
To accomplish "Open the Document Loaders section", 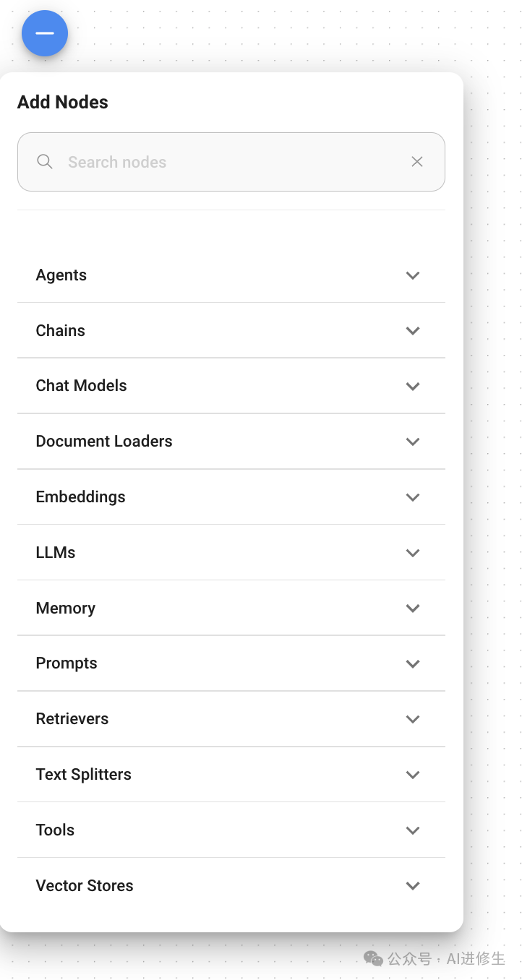I will 231,442.
